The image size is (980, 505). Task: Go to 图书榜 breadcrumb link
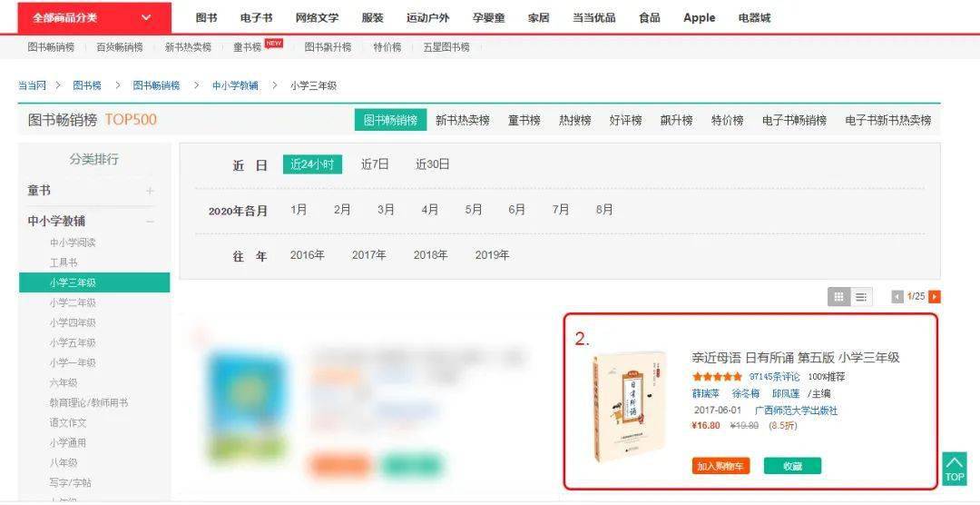[87, 85]
